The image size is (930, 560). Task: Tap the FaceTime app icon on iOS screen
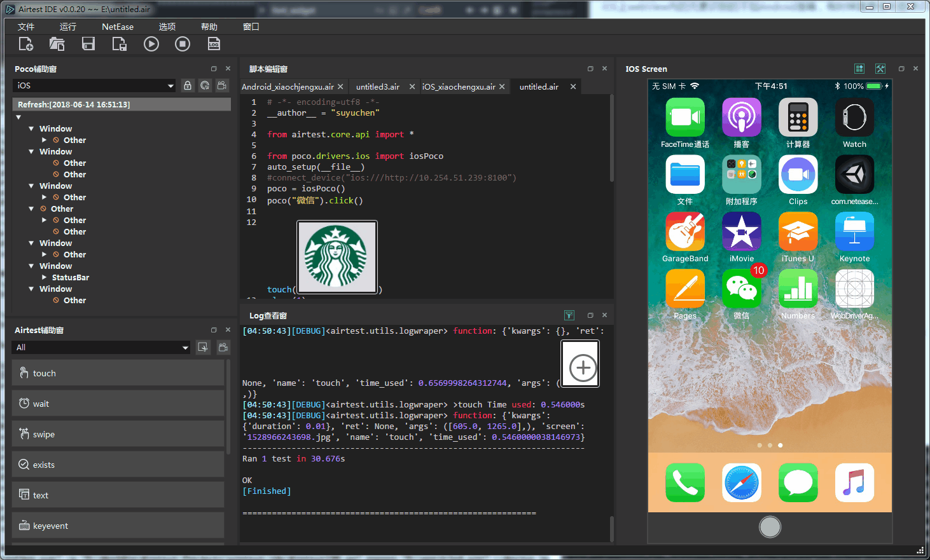pos(685,118)
